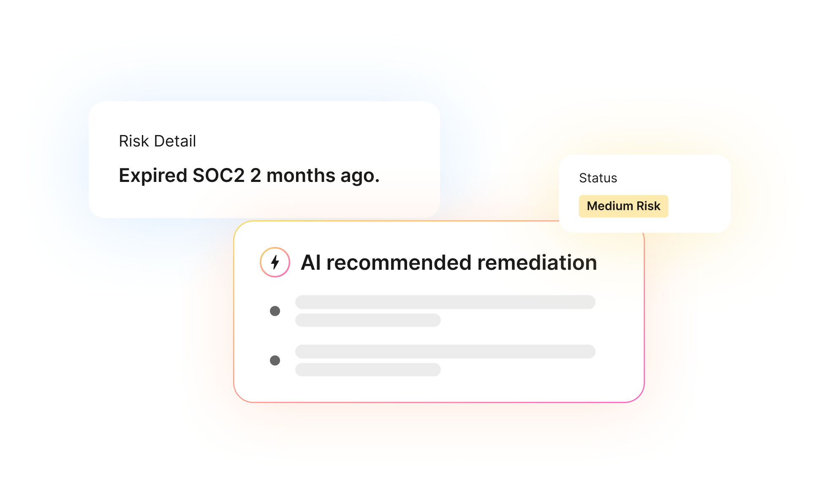Open the Risk Detail label
The width and height of the screenshot is (821, 504).
(158, 141)
